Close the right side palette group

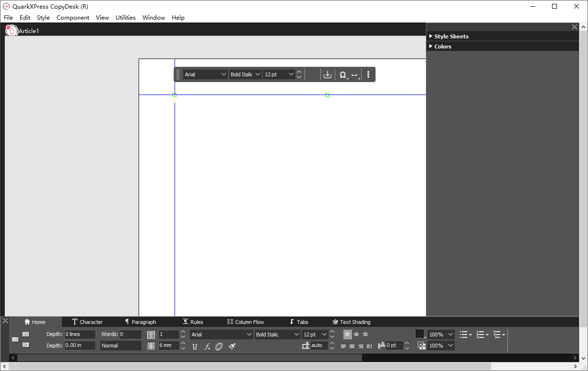(x=575, y=27)
